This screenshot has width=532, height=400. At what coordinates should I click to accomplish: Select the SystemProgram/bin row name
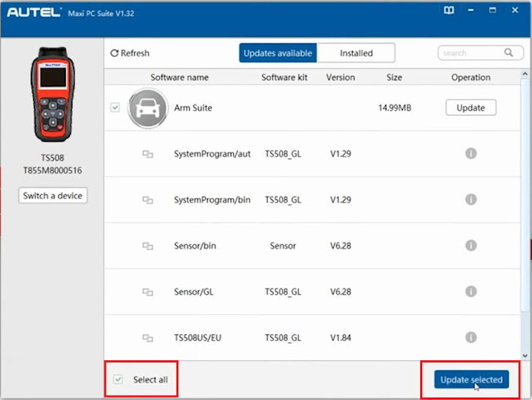coord(212,200)
